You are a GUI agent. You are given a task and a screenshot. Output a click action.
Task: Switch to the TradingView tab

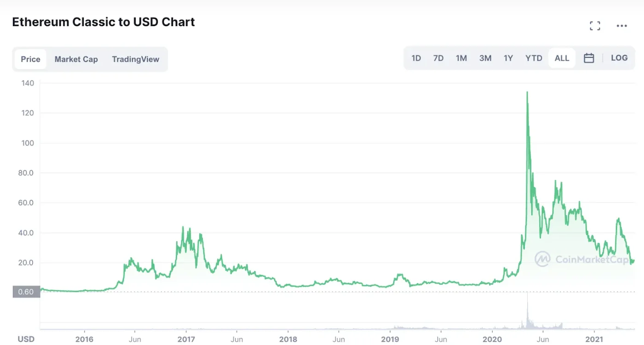pos(135,59)
